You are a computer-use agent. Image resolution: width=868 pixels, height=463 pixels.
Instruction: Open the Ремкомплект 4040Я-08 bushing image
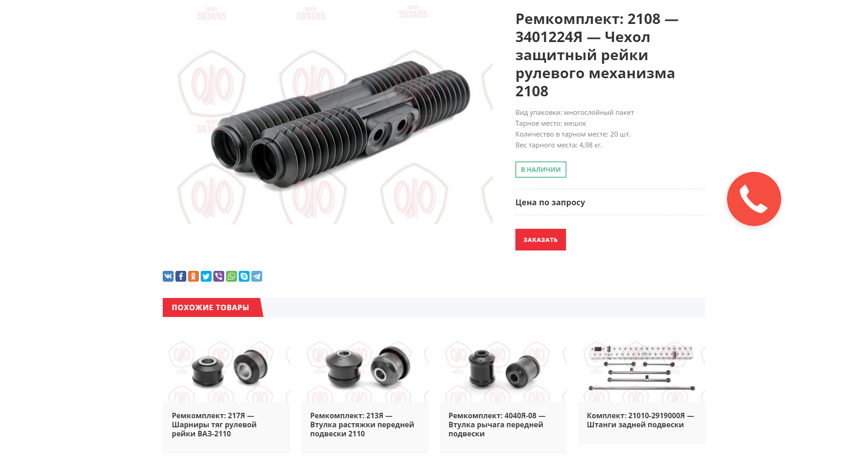pyautogui.click(x=503, y=371)
